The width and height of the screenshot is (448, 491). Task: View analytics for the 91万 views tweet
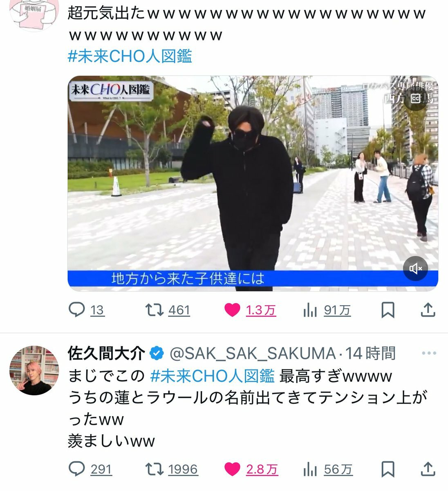click(x=327, y=311)
